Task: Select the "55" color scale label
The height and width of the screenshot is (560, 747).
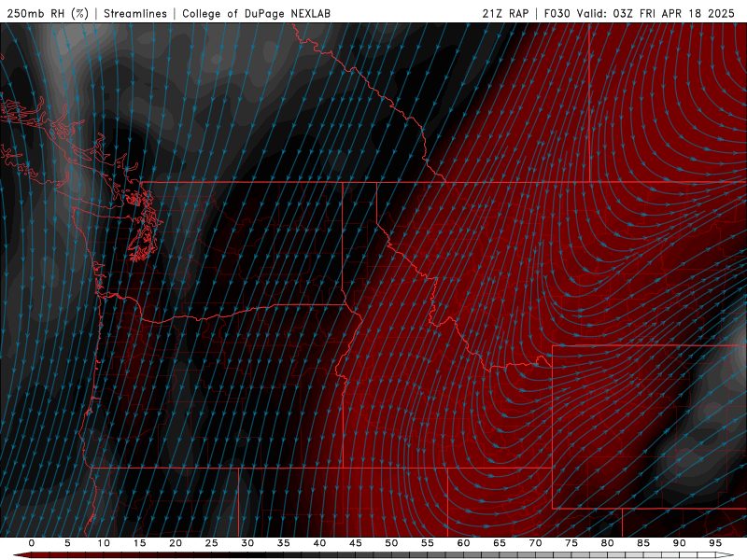Action: 428,543
